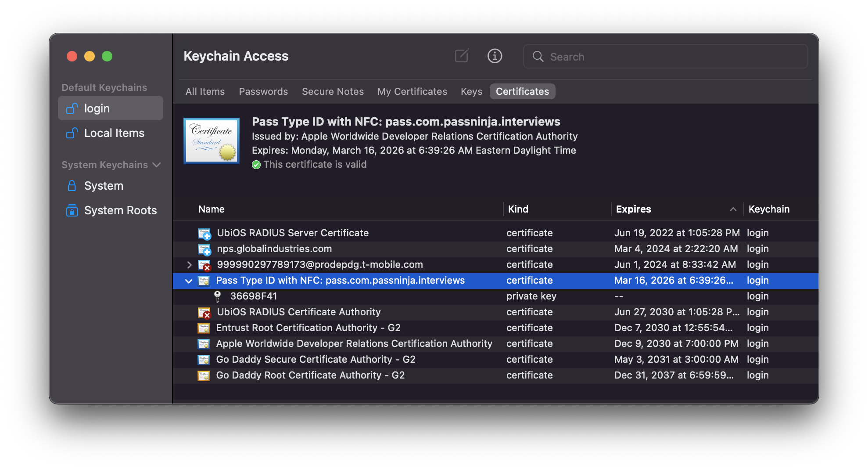Select Local Items keychain in sidebar
The height and width of the screenshot is (469, 868).
[x=114, y=133]
